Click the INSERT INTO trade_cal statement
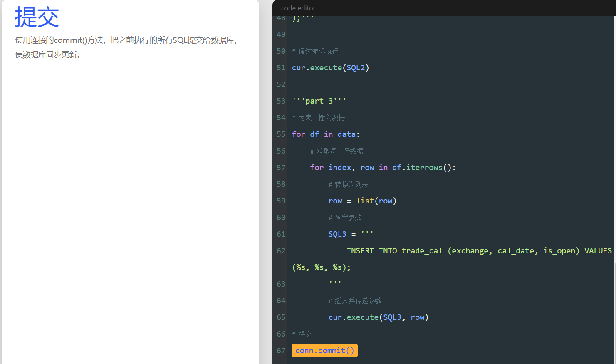Image resolution: width=616 pixels, height=364 pixels. coord(479,250)
